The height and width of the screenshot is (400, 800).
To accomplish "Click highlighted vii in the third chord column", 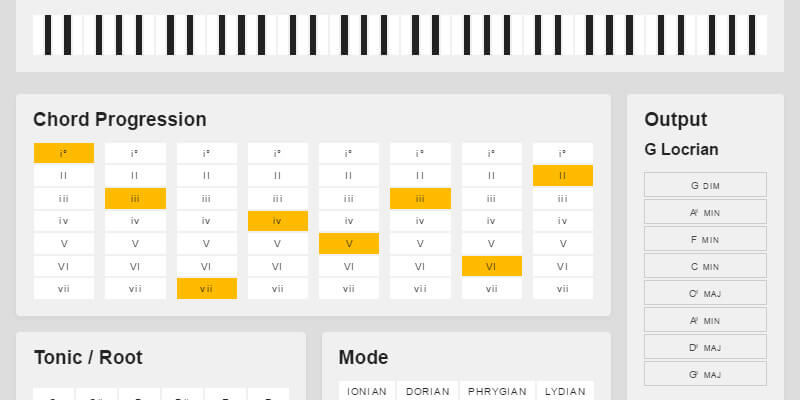I will 207,288.
